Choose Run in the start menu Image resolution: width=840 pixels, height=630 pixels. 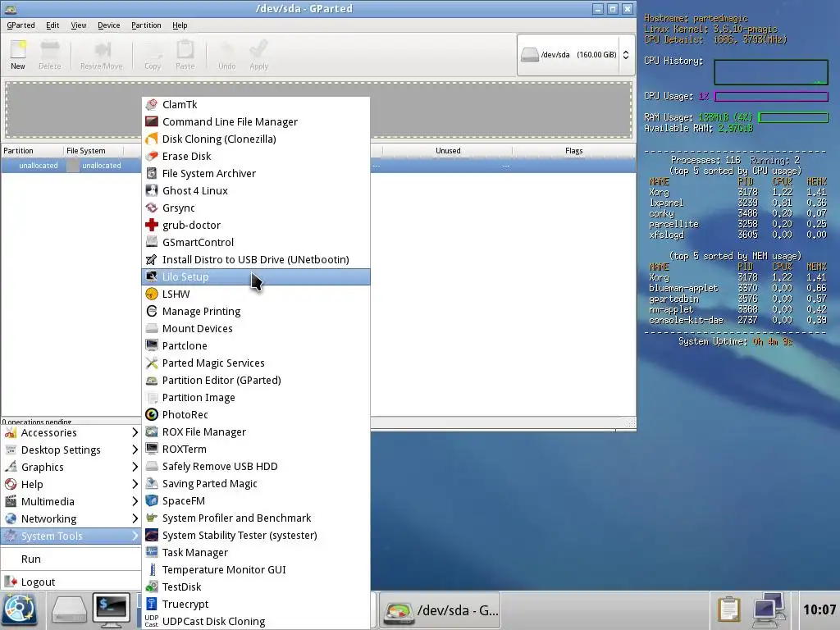pyautogui.click(x=71, y=559)
